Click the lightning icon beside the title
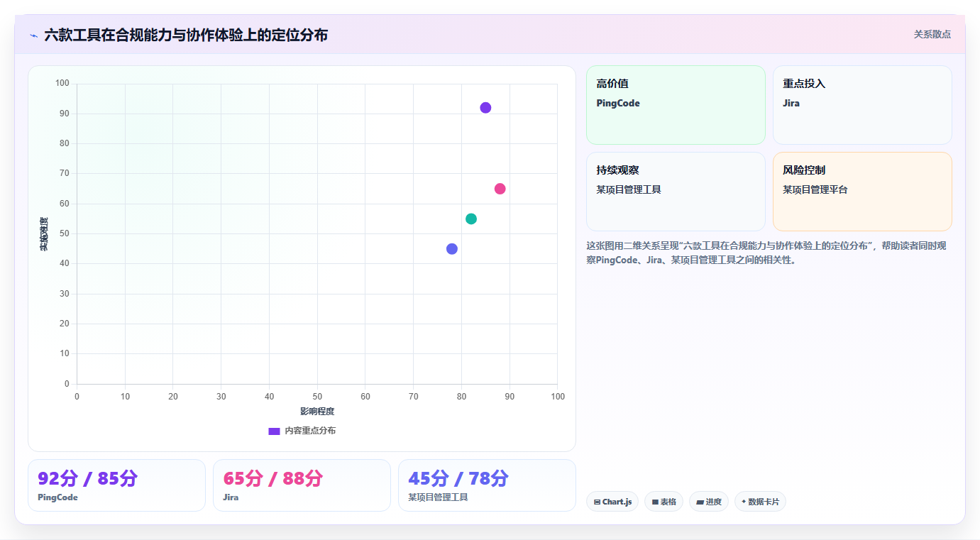Screen dimensions: 980x540 coord(33,35)
